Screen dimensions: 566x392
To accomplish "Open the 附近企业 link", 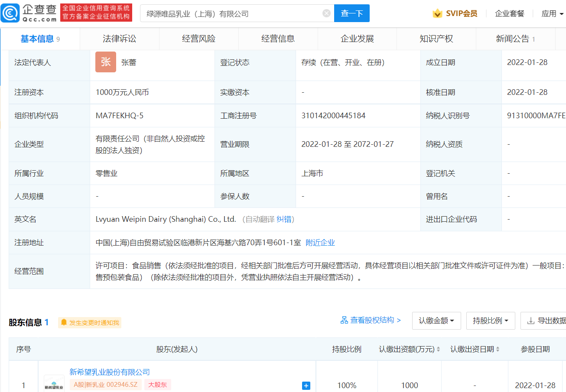I will (x=320, y=243).
